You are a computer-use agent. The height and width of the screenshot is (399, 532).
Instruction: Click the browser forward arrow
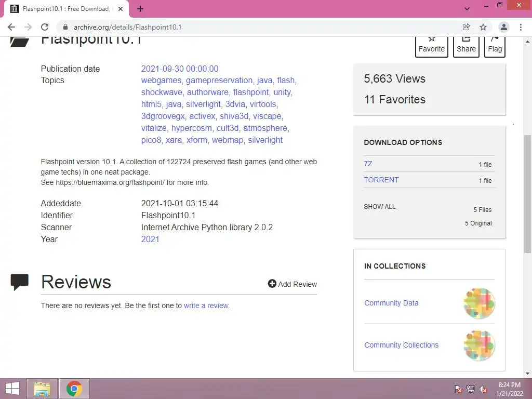click(28, 27)
